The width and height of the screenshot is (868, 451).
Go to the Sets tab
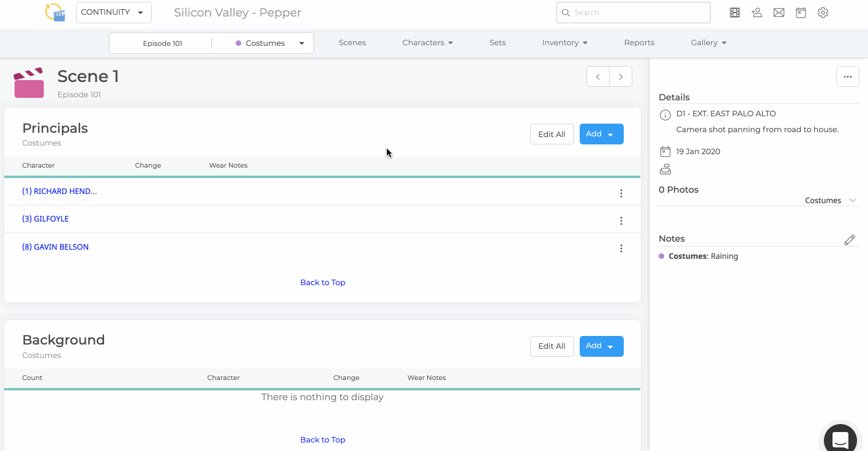[x=498, y=43]
